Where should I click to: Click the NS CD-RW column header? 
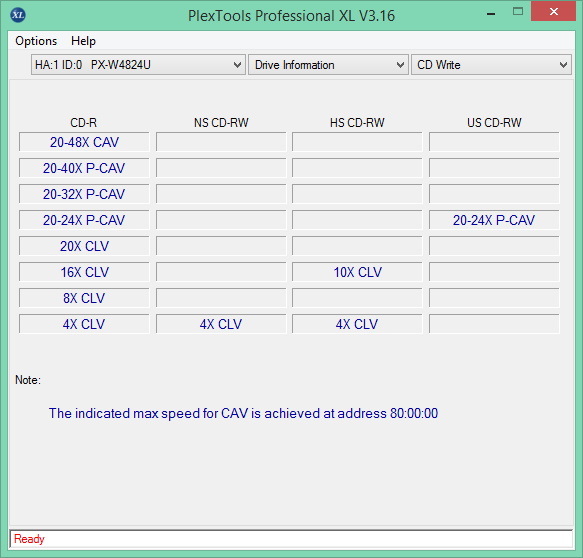pos(221,123)
